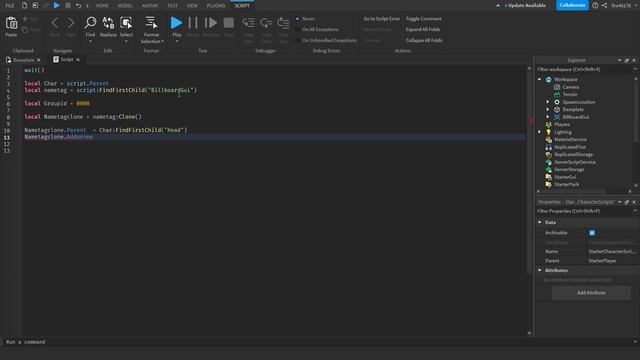The height and width of the screenshot is (360, 640).
Task: Click the Step Out debugger icon
Action: pyautogui.click(x=283, y=23)
